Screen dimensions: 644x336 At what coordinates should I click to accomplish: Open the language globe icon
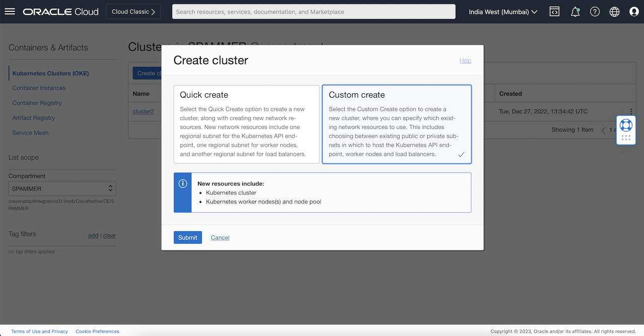(x=614, y=12)
